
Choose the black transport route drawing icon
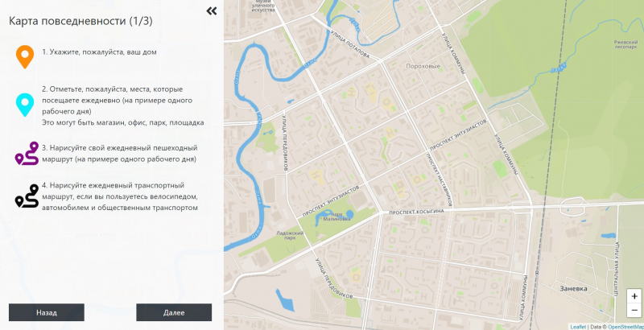[27, 196]
